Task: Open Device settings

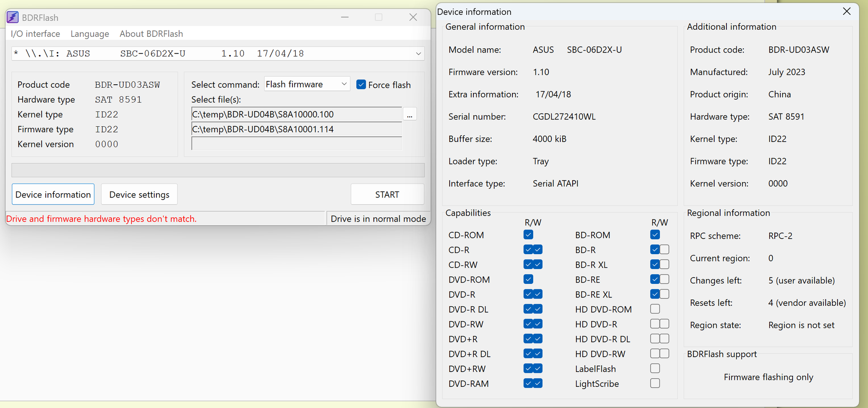Action: [x=139, y=194]
